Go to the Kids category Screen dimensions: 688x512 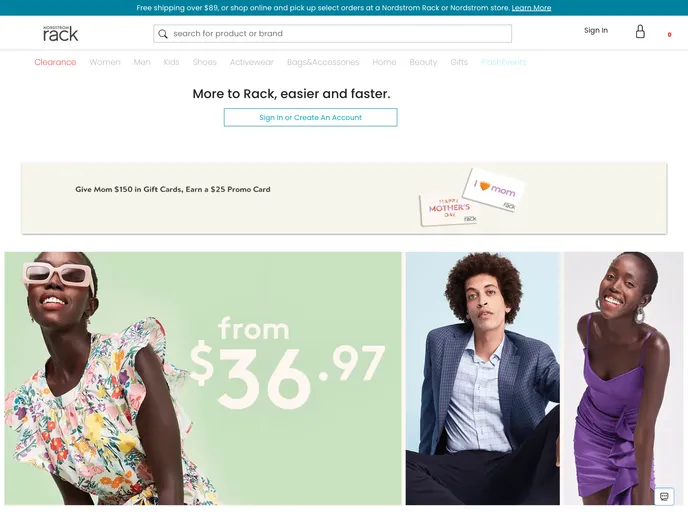click(172, 62)
